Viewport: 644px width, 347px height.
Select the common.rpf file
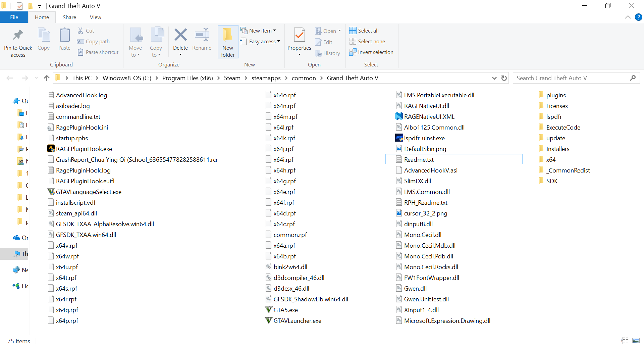point(286,234)
